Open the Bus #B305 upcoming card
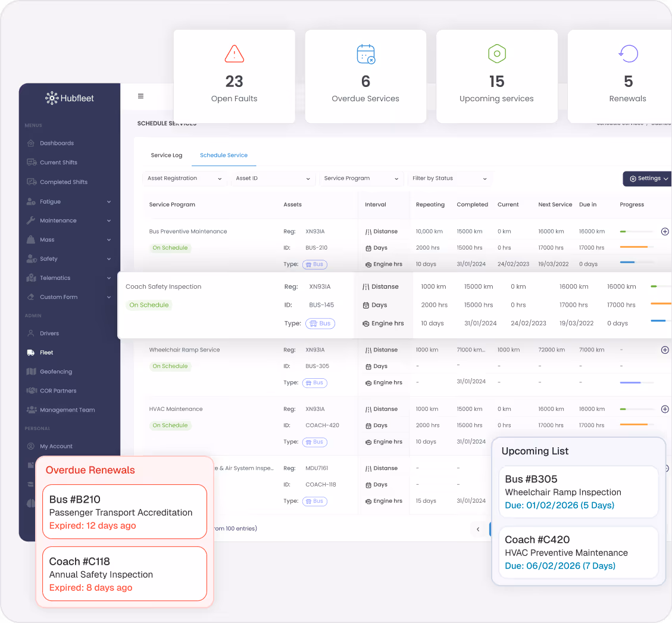The image size is (672, 623). [x=579, y=492]
